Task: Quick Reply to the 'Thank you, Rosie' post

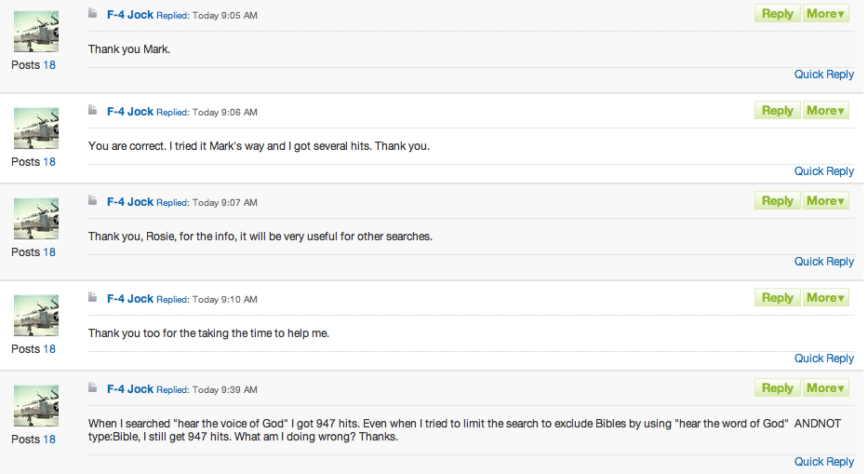Action: coord(823,262)
